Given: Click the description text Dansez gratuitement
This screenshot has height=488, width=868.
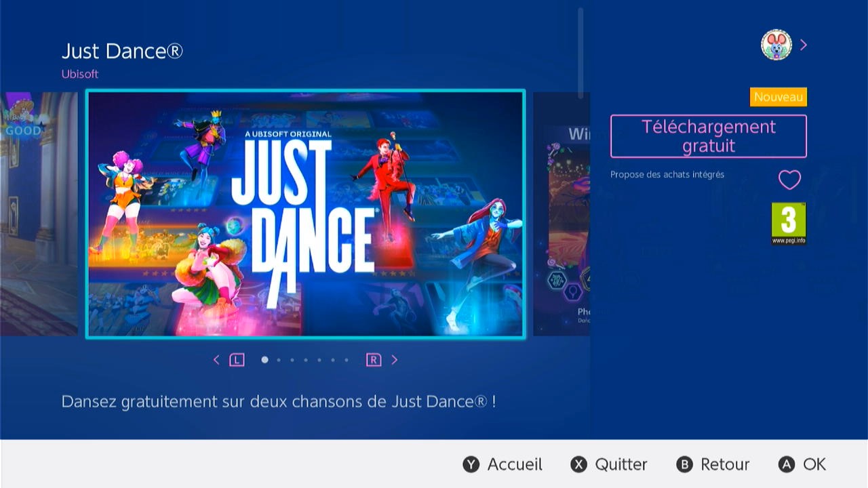Looking at the screenshot, I should tap(279, 401).
